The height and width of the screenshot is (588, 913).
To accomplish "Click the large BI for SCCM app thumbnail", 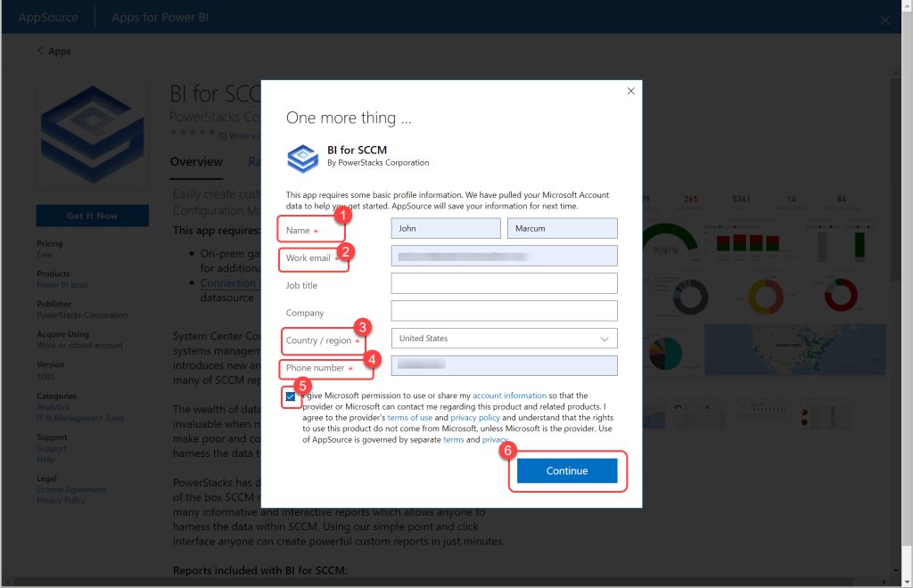I will 93,137.
